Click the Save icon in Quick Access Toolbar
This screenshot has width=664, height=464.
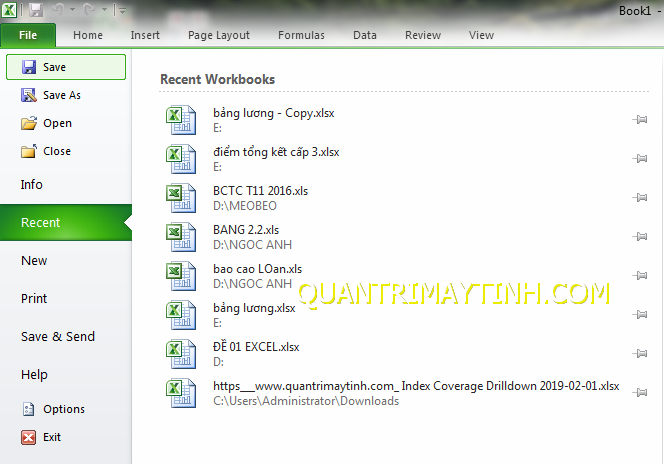click(x=36, y=10)
